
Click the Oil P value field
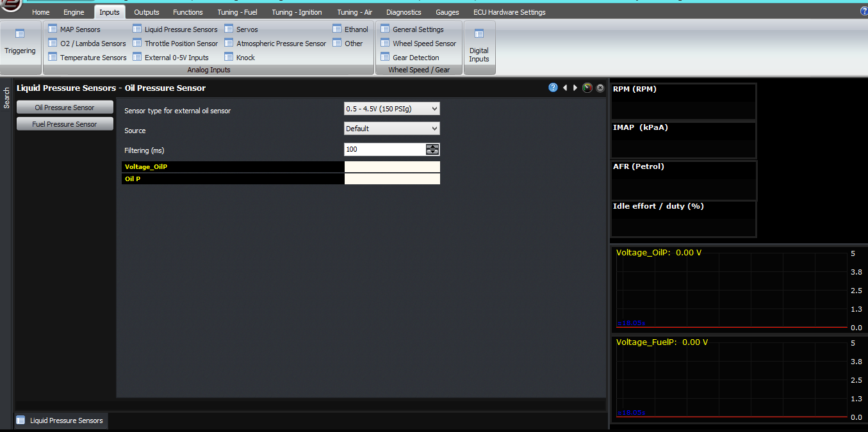[392, 179]
